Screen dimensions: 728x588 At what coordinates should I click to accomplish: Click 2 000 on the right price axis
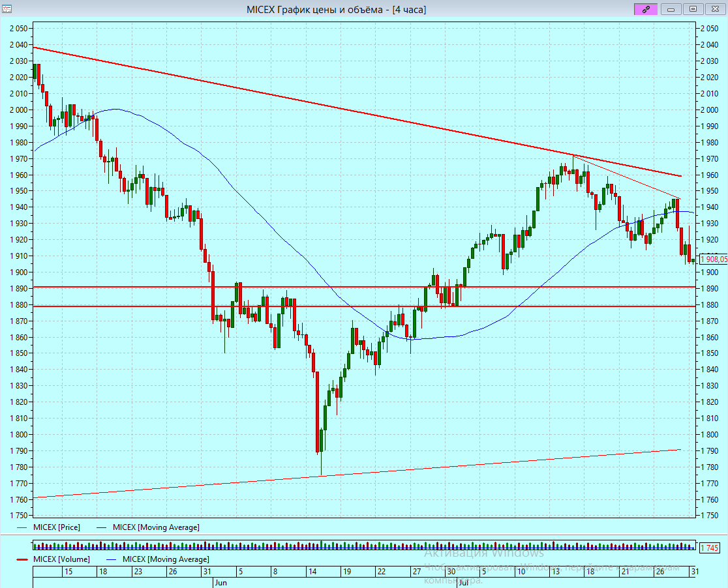pyautogui.click(x=709, y=110)
